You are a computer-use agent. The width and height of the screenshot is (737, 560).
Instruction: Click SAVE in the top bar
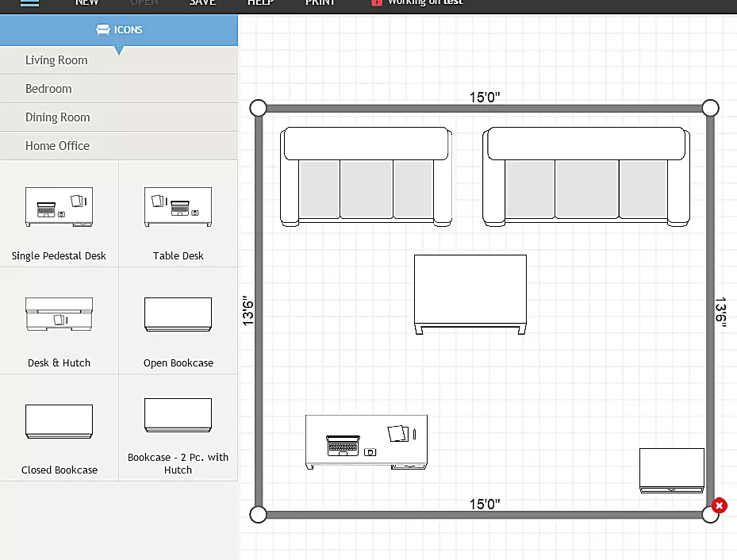(202, 2)
